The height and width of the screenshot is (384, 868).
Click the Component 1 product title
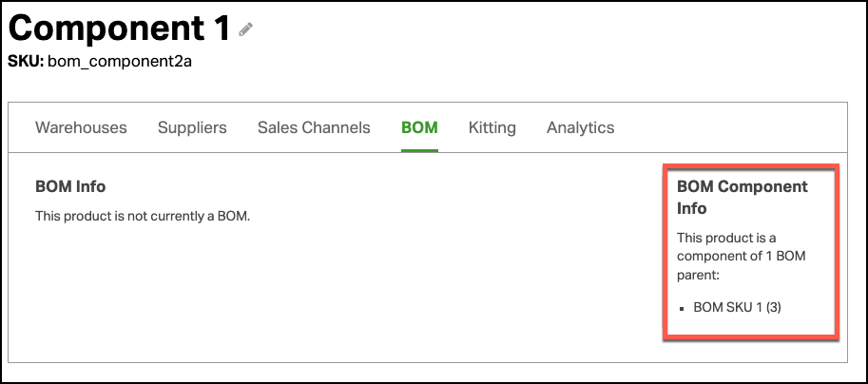coord(119,28)
